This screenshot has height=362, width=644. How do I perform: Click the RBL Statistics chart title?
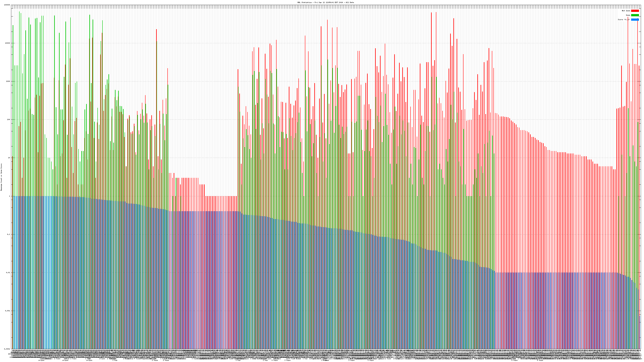pyautogui.click(x=325, y=2)
